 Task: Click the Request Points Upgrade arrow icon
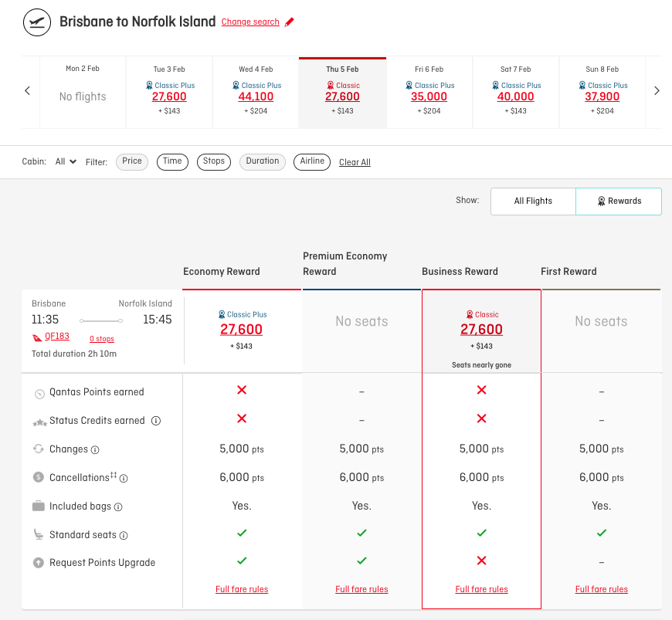pos(39,563)
